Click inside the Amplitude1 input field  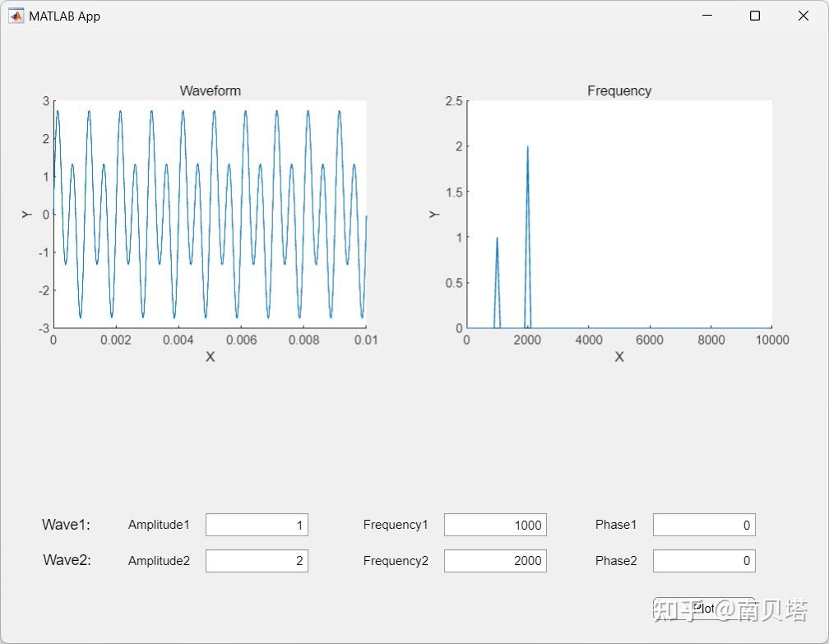(x=257, y=525)
